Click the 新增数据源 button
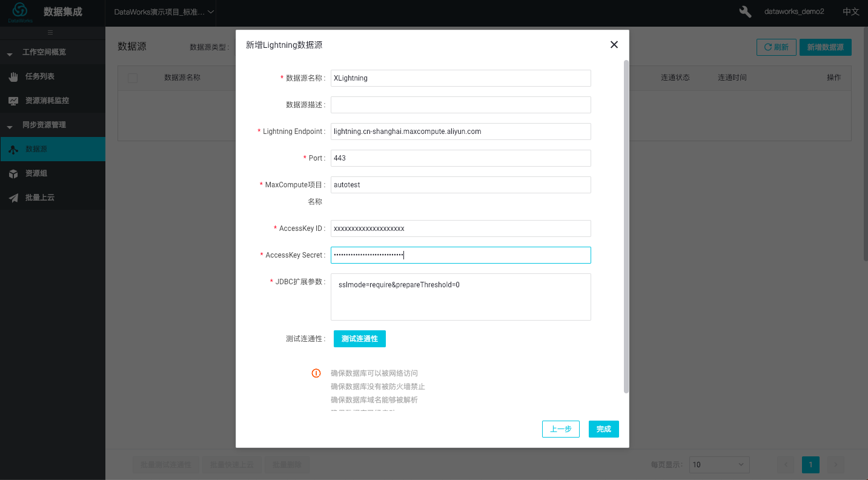This screenshot has height=480, width=868. [826, 47]
